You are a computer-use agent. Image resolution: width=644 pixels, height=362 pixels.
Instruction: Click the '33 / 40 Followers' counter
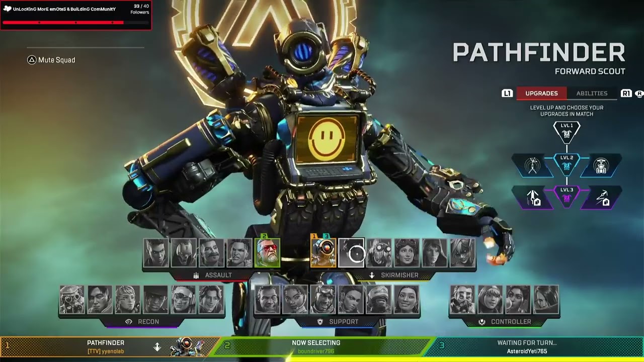[x=139, y=9]
